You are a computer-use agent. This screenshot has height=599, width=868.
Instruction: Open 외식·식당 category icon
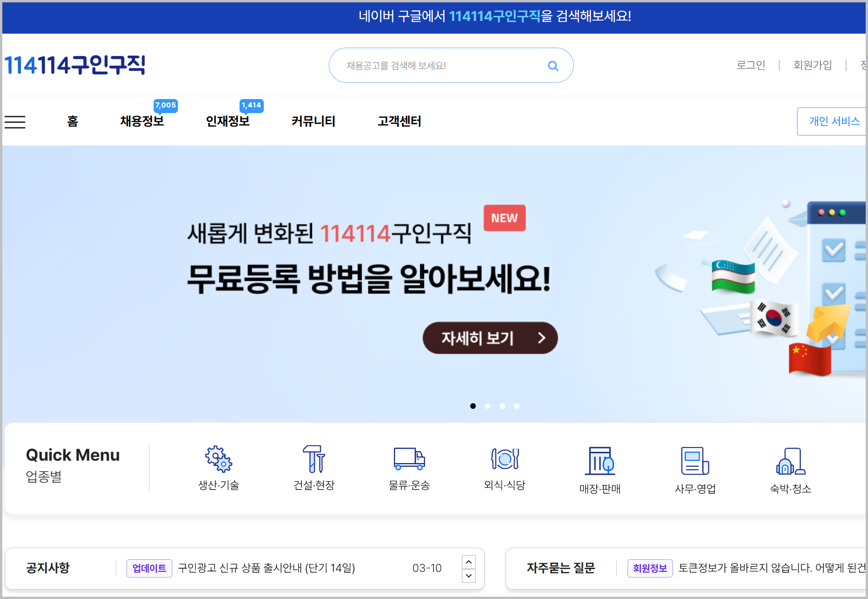click(x=505, y=458)
